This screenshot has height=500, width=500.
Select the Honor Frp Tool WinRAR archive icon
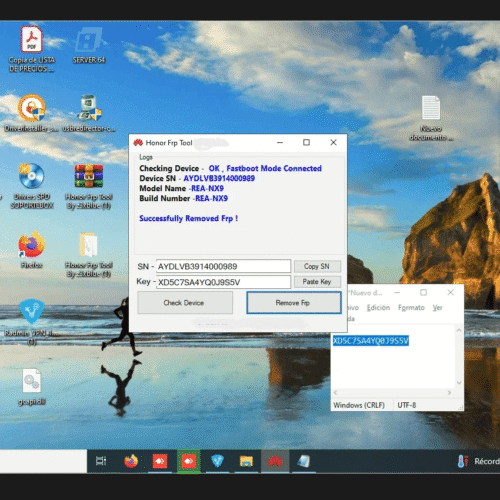point(89,176)
